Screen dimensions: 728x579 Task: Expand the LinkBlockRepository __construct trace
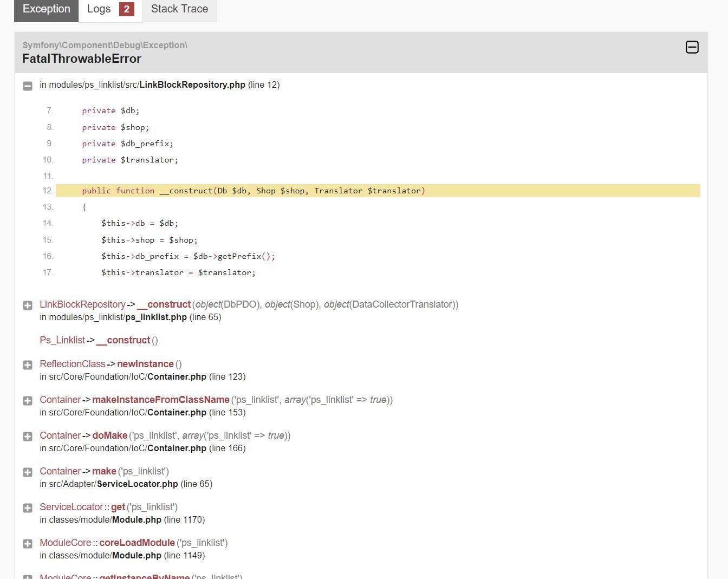(x=28, y=305)
